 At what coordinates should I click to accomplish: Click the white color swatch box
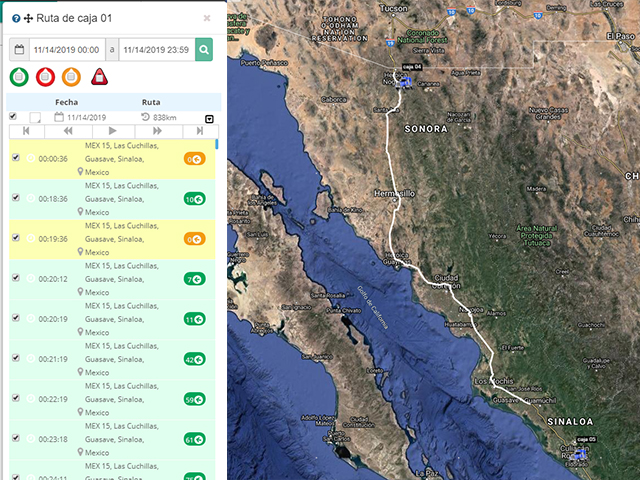click(35, 118)
